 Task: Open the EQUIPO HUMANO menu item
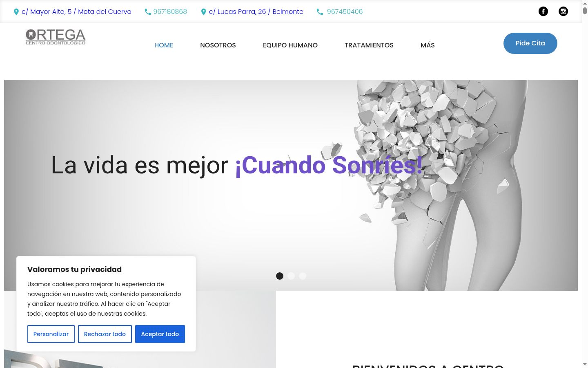[290, 45]
